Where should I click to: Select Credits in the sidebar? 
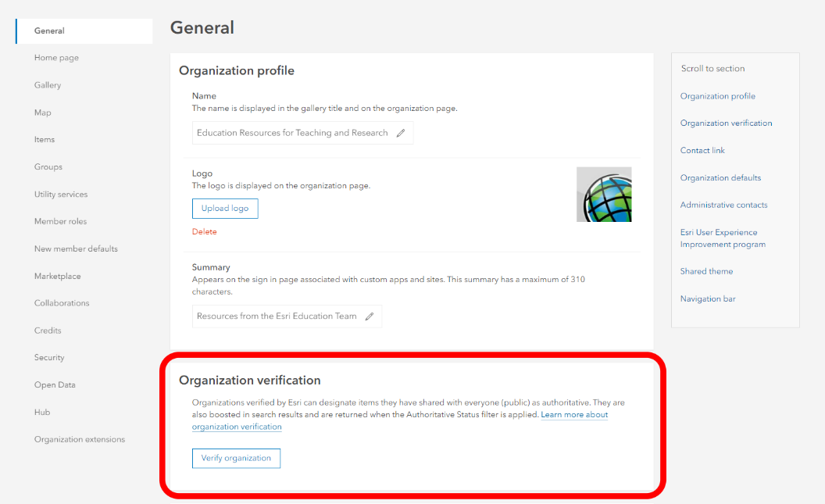tap(48, 331)
